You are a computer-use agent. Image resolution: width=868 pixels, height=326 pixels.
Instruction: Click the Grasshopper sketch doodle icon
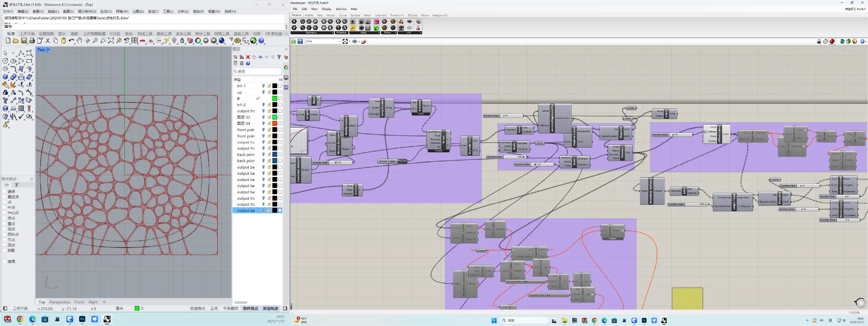(x=364, y=42)
